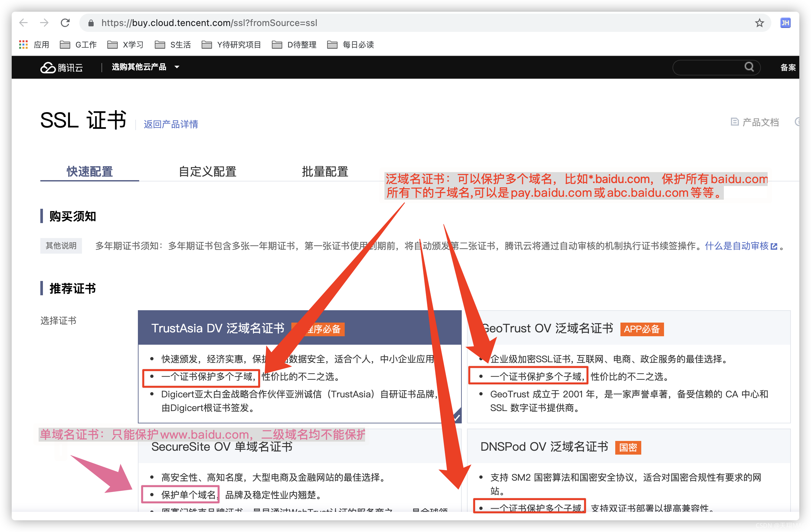
Task: Open the 每日必读 bookmark folder
Action: tap(350, 45)
